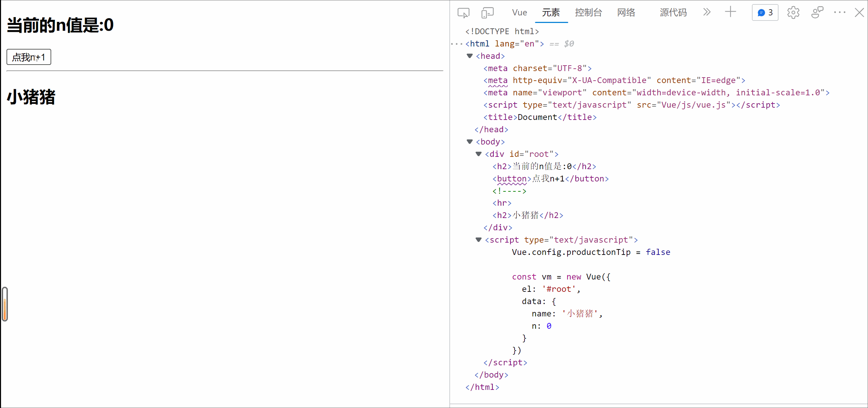Close the DevTools panel
Viewport: 868px width, 408px height.
(x=859, y=13)
